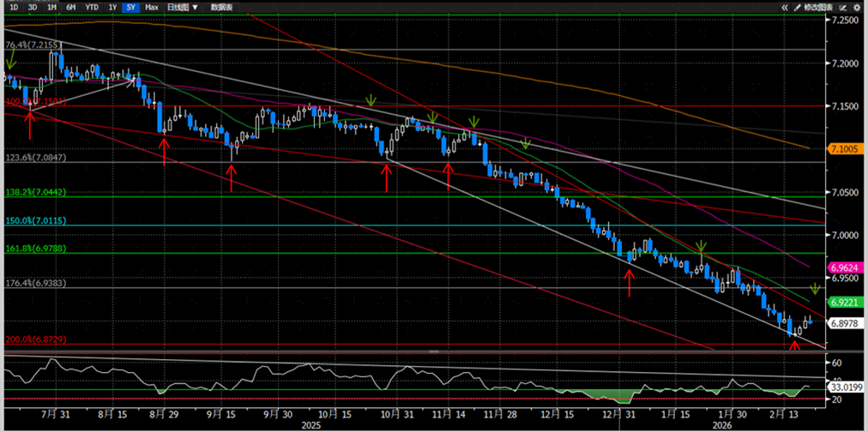Screen dimensions: 868x432
Task: Switch chart range to 1M
Action: pyautogui.click(x=51, y=7)
